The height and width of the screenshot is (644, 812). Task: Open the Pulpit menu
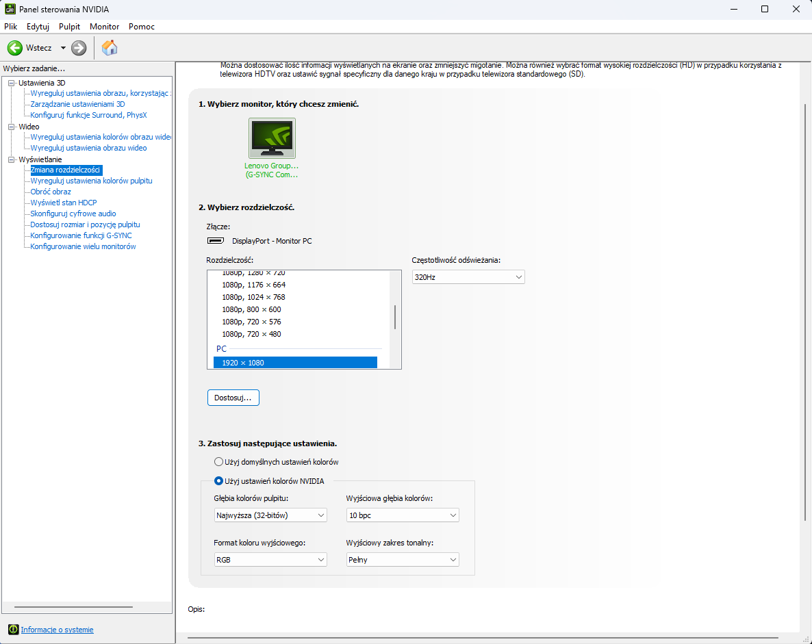[x=69, y=27]
